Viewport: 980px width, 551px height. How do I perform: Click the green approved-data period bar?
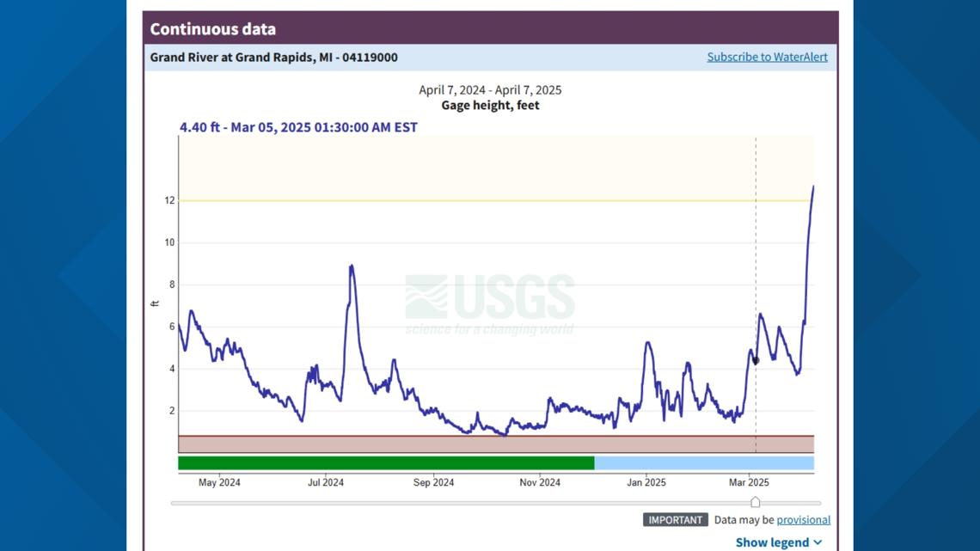tap(385, 463)
